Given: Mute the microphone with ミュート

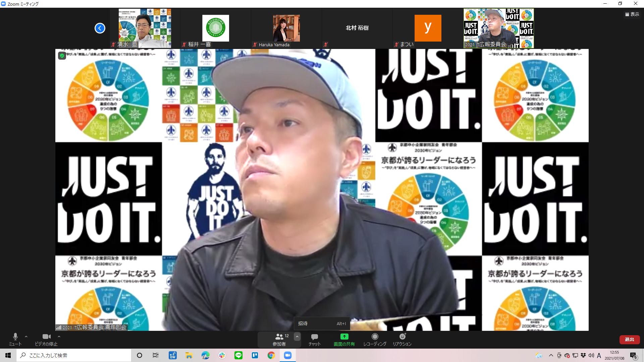Looking at the screenshot, I should click(15, 339).
